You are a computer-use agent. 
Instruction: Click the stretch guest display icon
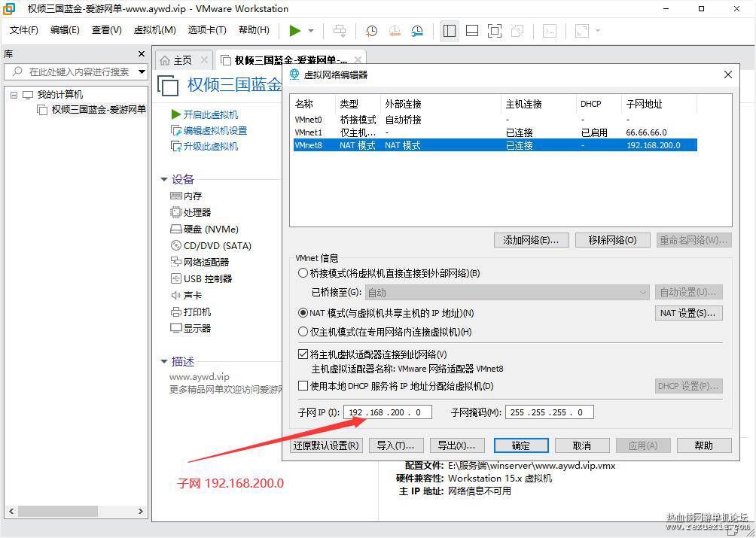(582, 31)
